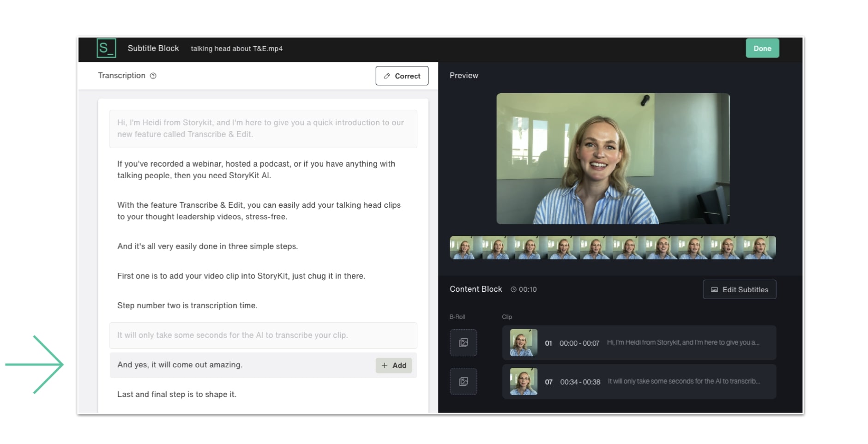The image size is (868, 444).
Task: Click the filmstrip timeline under the preview
Action: coord(613,247)
